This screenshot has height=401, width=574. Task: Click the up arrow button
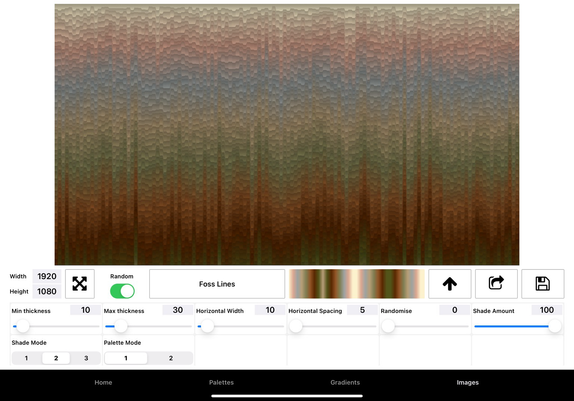[450, 284]
